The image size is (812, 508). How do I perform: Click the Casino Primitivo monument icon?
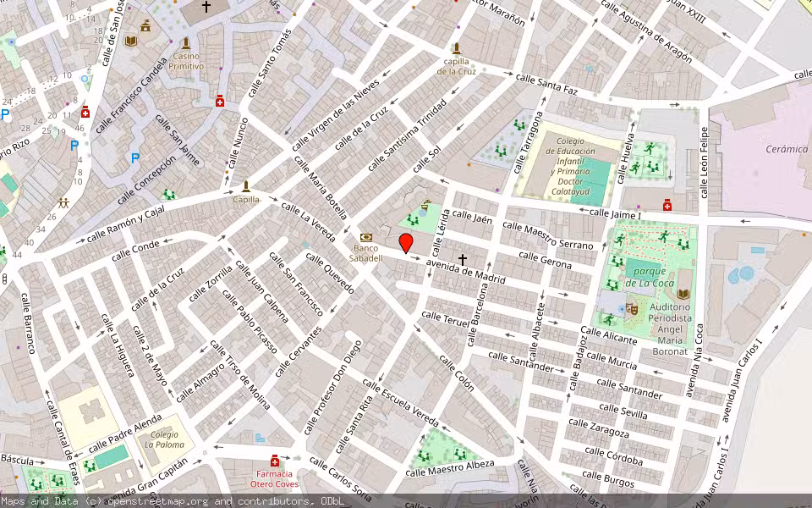(x=186, y=43)
